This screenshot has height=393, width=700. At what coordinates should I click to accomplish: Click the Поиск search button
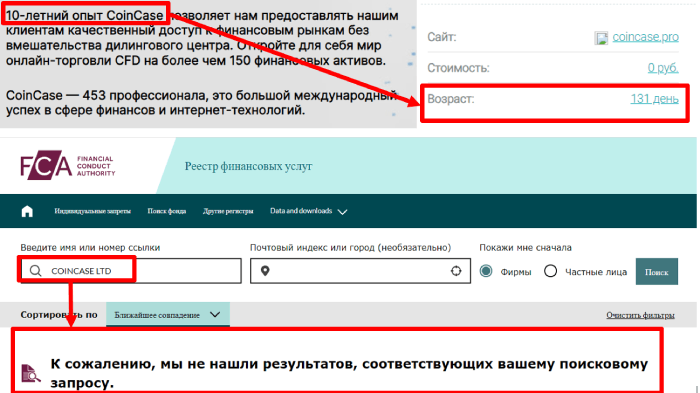657,272
